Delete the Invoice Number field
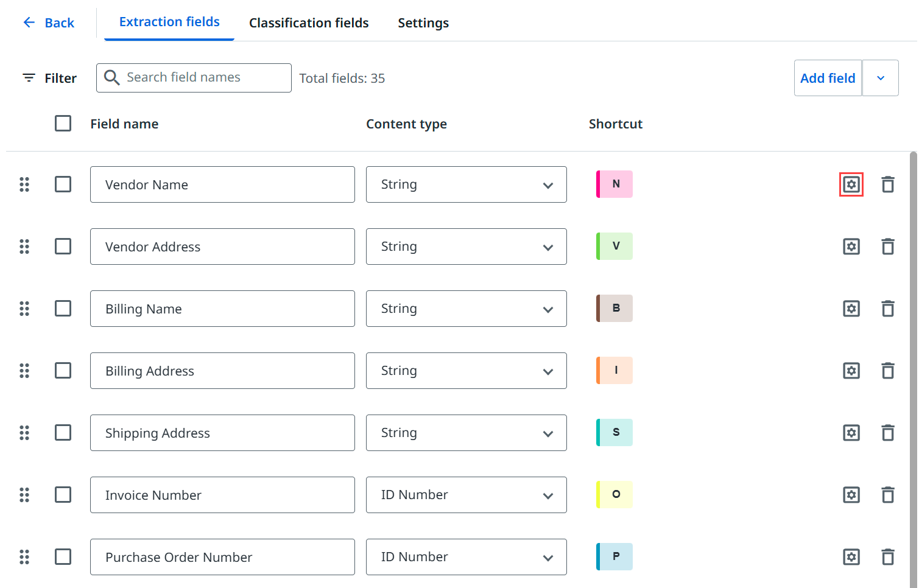 pos(888,495)
